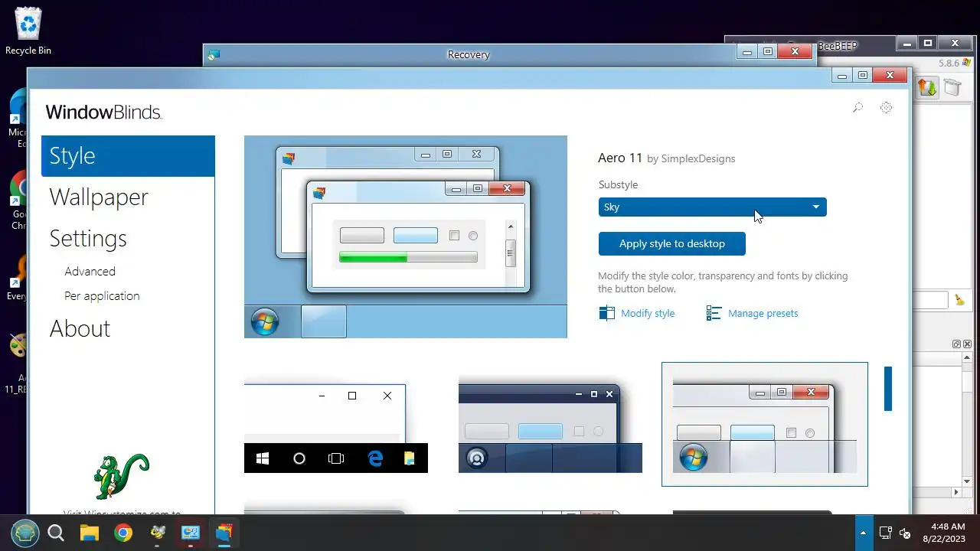Click the Modify style icon
The image size is (980, 551).
click(606, 313)
